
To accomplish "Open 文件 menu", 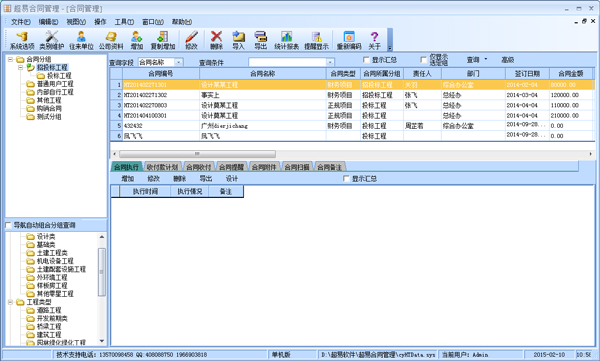I will click(21, 22).
